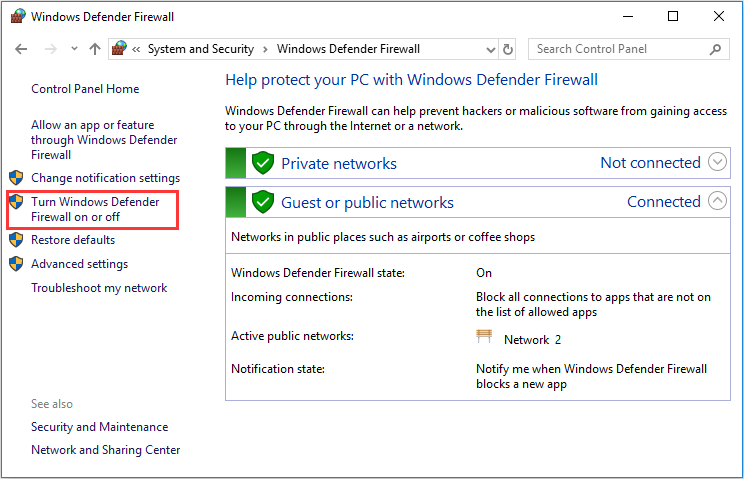
Task: Click the Forward navigation arrow
Action: point(50,49)
